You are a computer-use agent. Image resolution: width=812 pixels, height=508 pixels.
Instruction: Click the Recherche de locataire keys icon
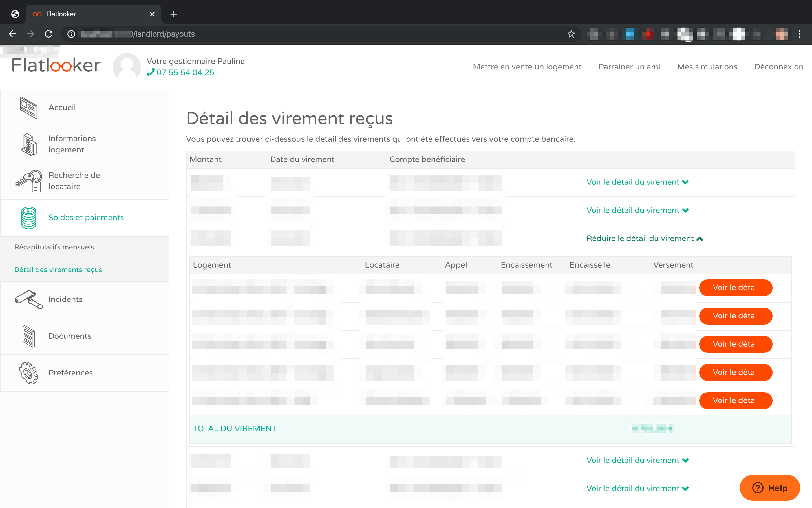click(28, 181)
